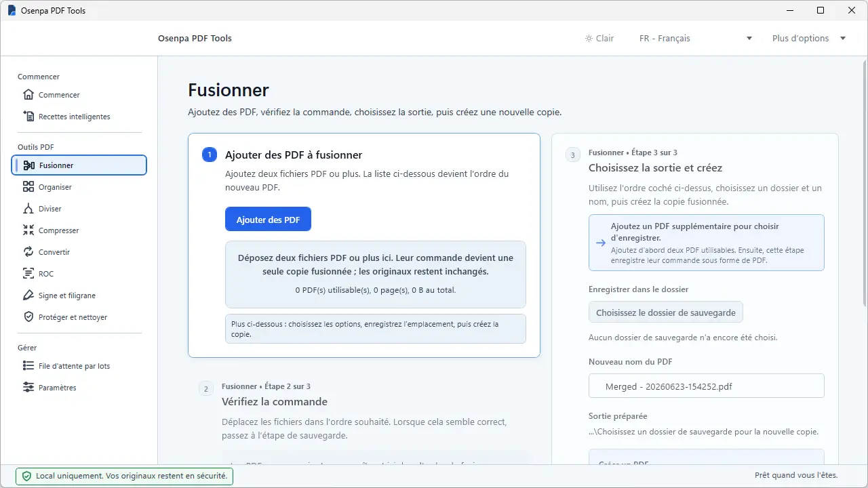Image resolution: width=868 pixels, height=488 pixels.
Task: Click the Plus ci-dessous hint box
Action: [375, 329]
